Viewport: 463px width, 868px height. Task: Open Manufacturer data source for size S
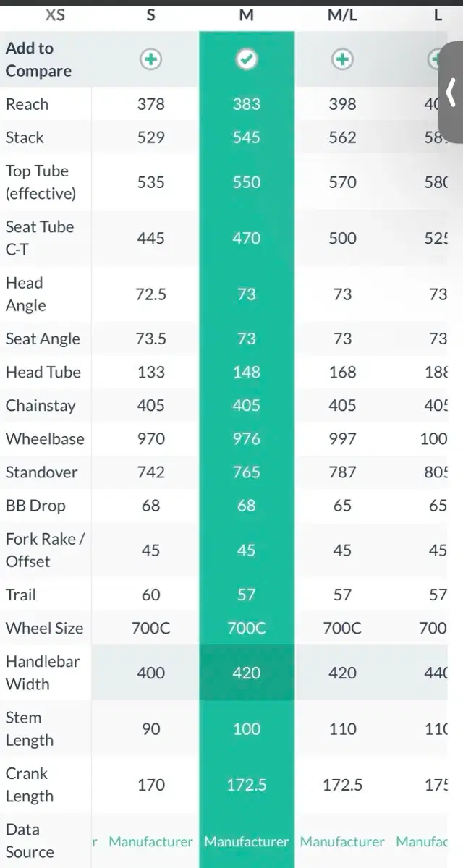pyautogui.click(x=150, y=842)
